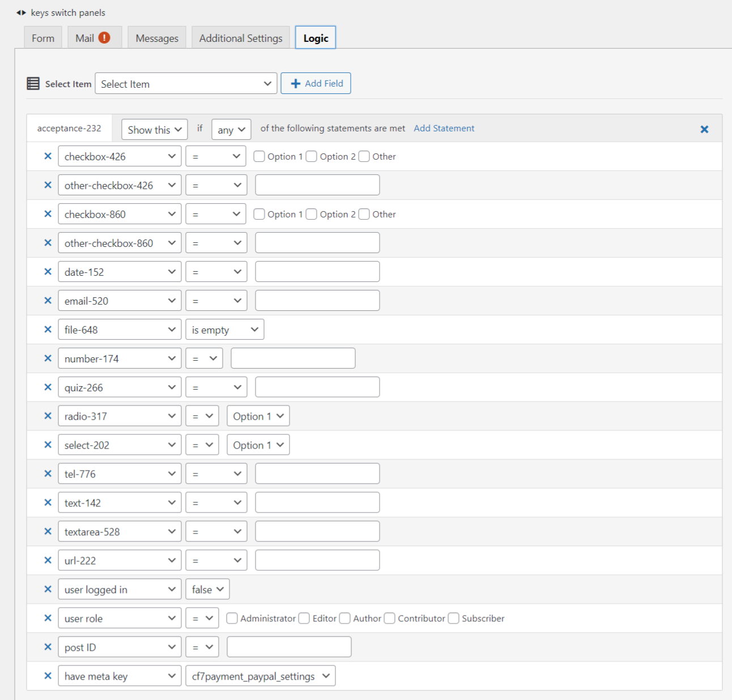Expand the cf7payment_paypal_settings dropdown

[x=261, y=676]
